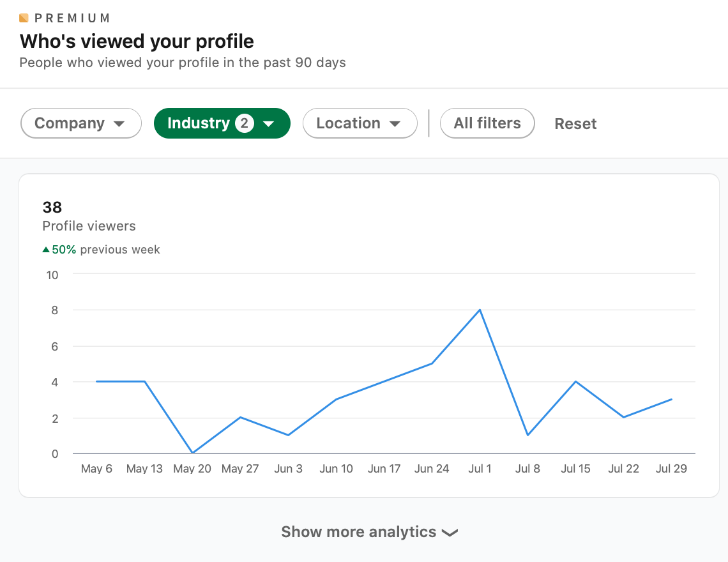
Task: Click the Industry filter count badge
Action: tap(244, 123)
